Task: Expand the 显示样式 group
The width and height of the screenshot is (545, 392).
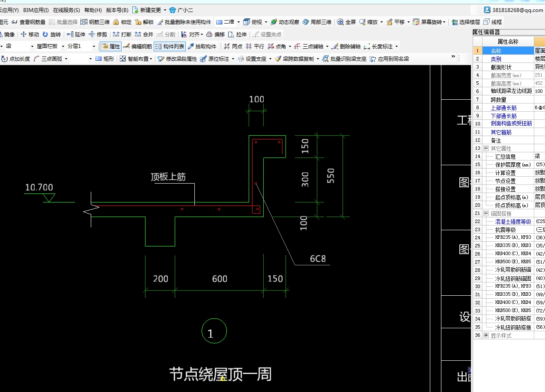Action: [x=486, y=336]
